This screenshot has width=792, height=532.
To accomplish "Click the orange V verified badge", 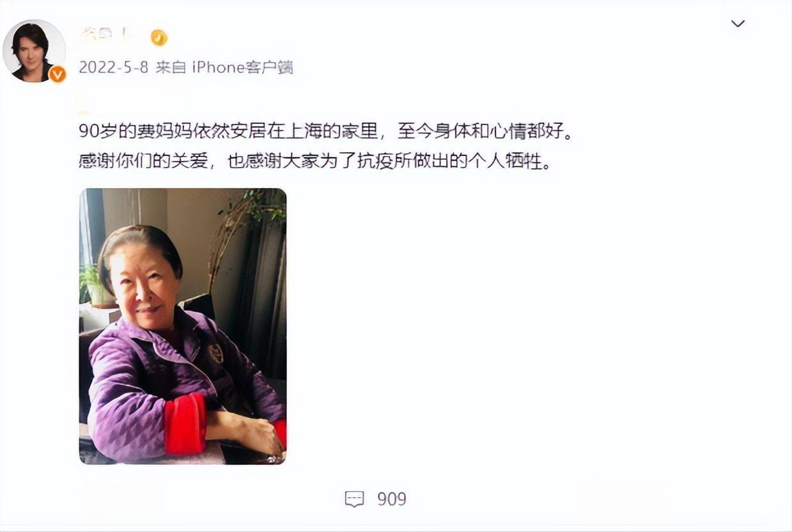I will click(58, 74).
